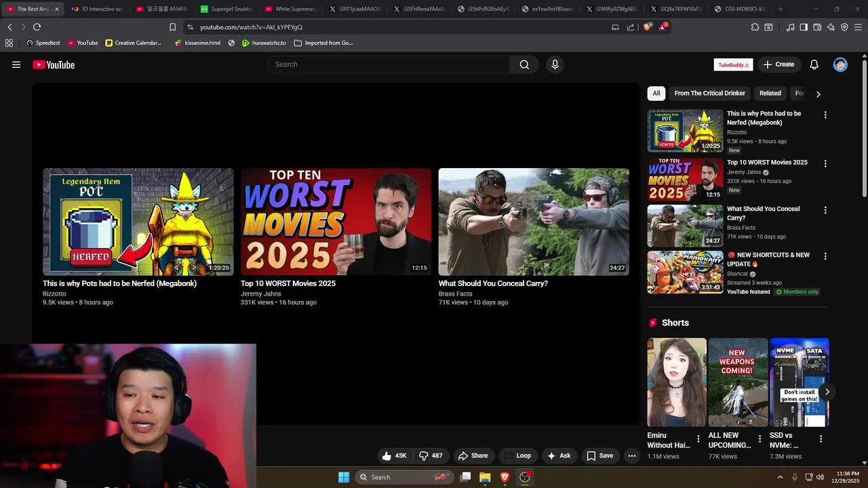Viewport: 868px width, 488px height.
Task: Select the Related filter chip
Action: click(770, 94)
